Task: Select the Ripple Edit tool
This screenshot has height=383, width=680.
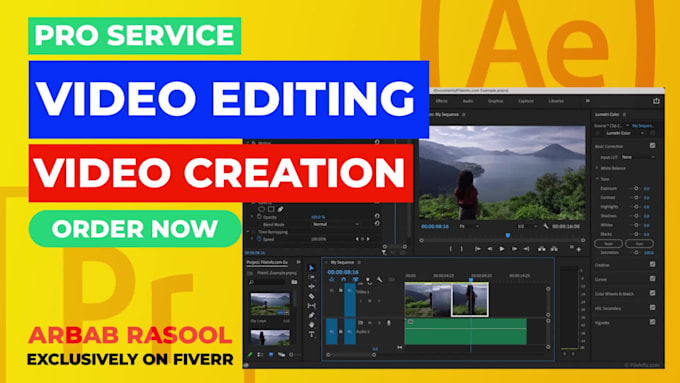Action: (311, 287)
